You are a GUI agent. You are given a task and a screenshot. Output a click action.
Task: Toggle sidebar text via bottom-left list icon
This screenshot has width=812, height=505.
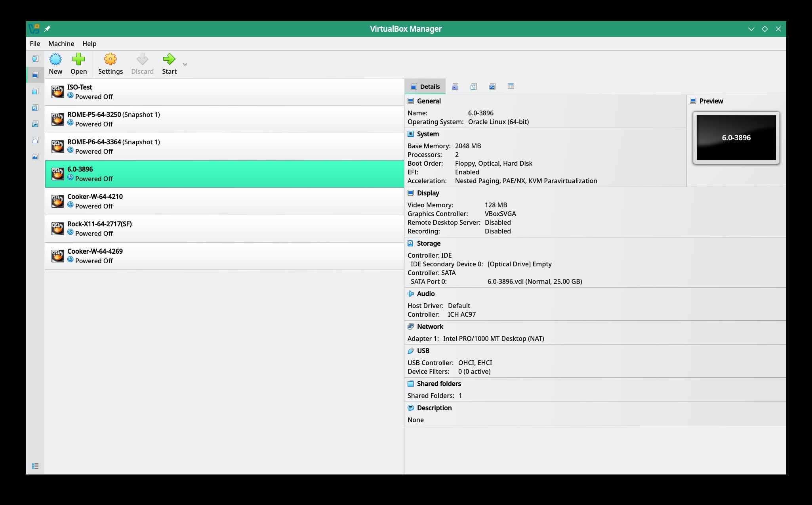(35, 466)
